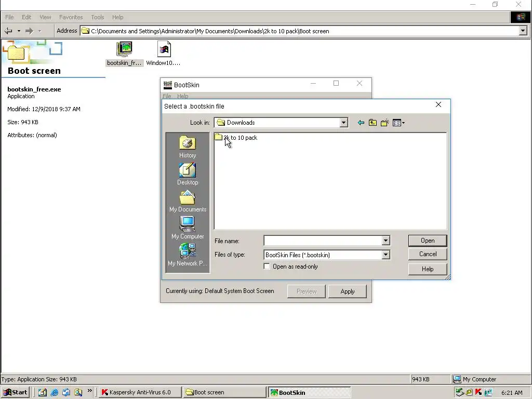Screen dimensions: 532x399
Task: Expand quick launch overflow chevron
Action: coord(89,391)
